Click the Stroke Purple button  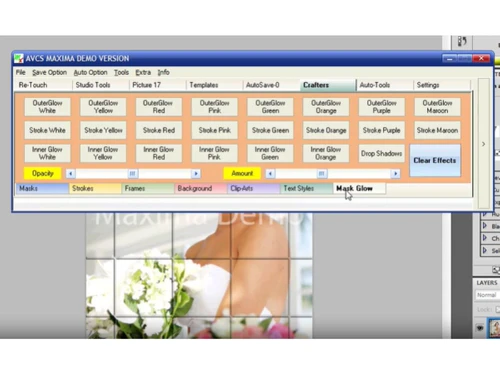(381, 130)
